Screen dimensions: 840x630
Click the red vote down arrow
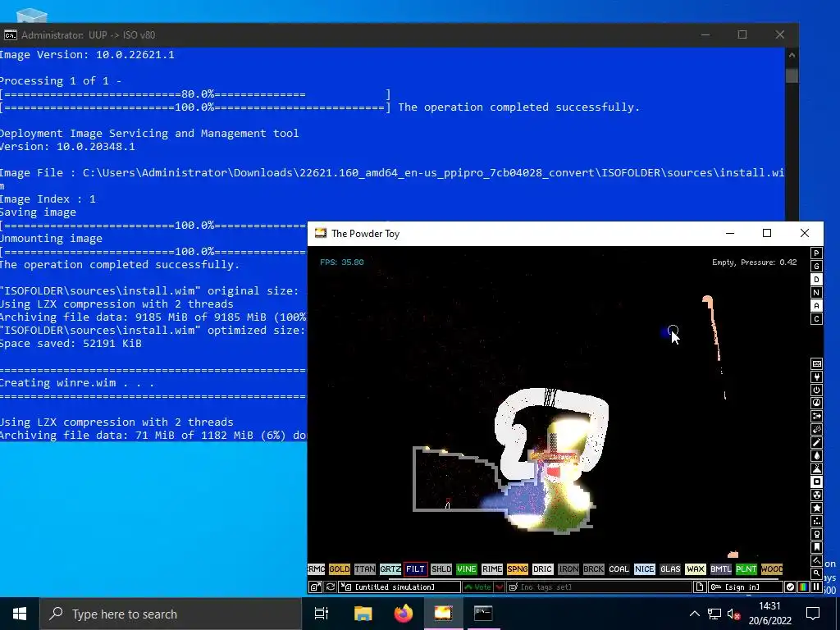[x=500, y=587]
